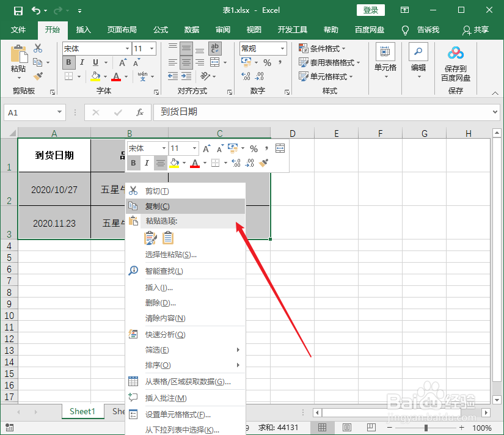Open 单元格样式 cell styles dropdown
This screenshot has width=504, height=435.
tap(326, 76)
